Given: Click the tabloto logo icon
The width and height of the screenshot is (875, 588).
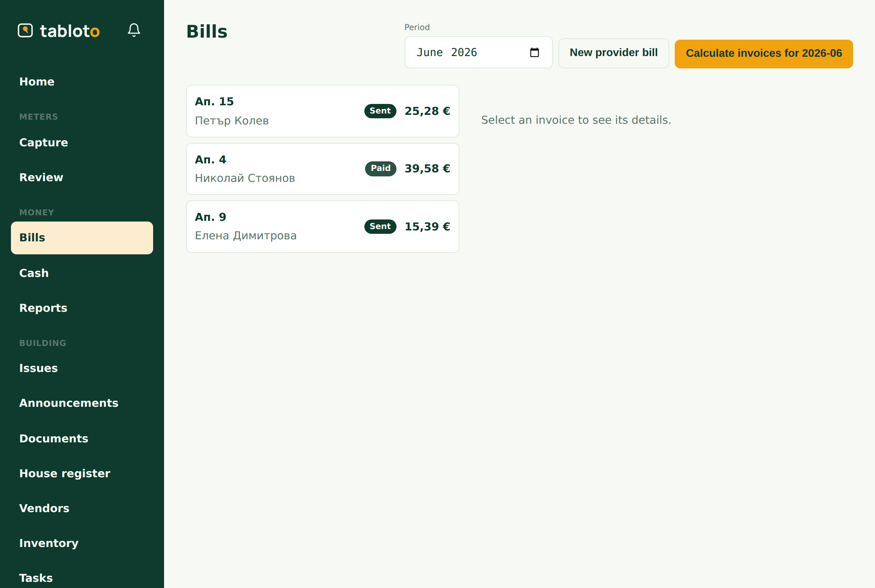Looking at the screenshot, I should pos(25,30).
